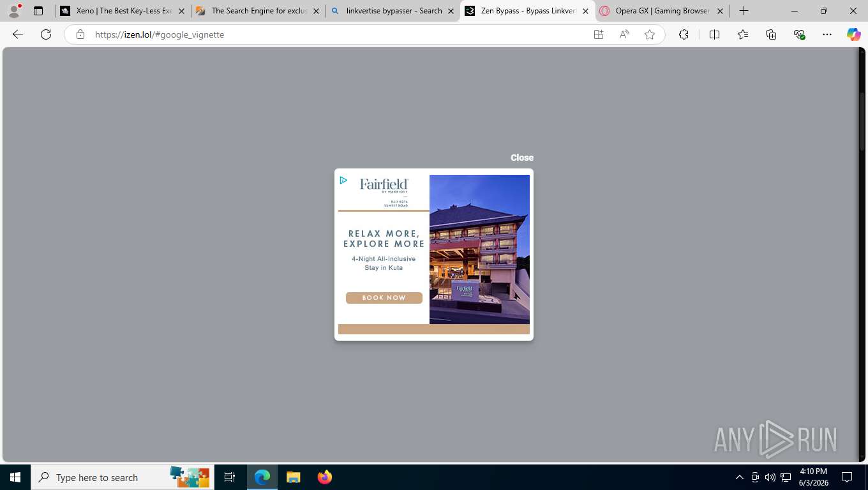Image resolution: width=868 pixels, height=490 pixels.
Task: View site info lock icon
Action: point(80,34)
